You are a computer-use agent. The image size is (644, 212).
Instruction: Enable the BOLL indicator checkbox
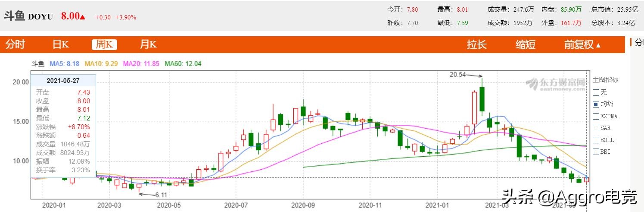point(596,140)
